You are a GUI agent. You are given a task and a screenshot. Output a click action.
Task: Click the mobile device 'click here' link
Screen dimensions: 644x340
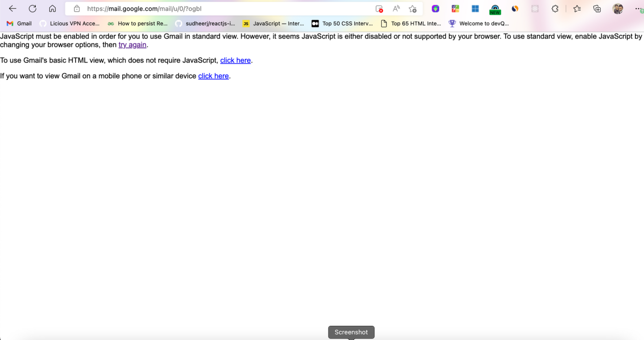click(213, 76)
